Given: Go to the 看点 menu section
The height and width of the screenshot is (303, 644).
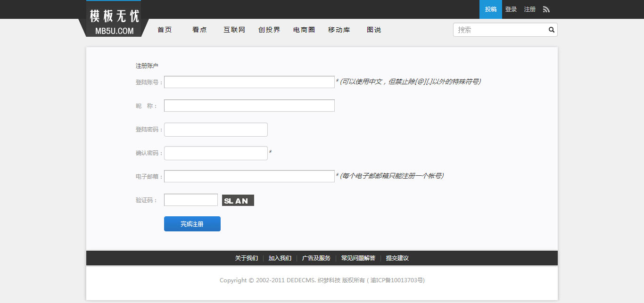Looking at the screenshot, I should tap(199, 30).
